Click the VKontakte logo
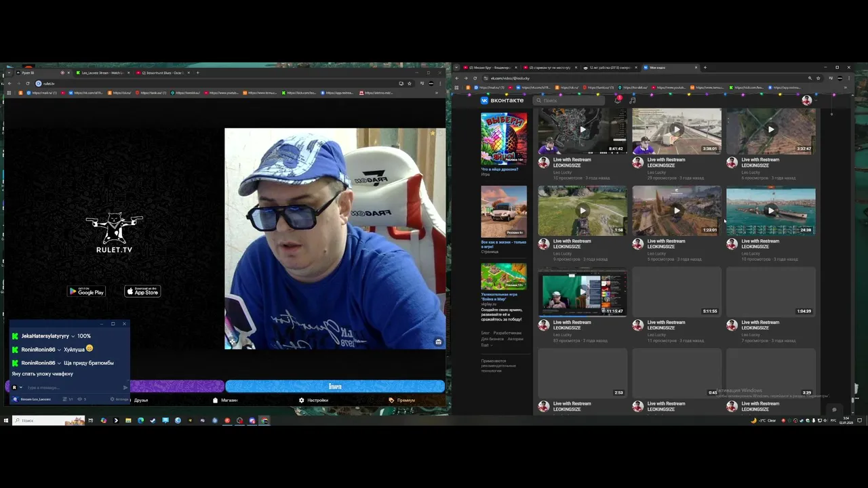Screen dimensions: 868x488 click(502, 100)
